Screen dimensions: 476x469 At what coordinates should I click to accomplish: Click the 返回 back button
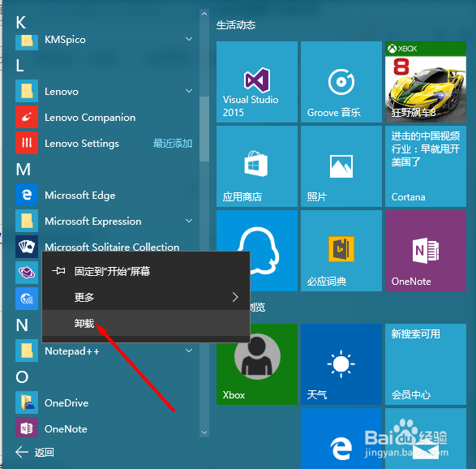(x=35, y=452)
